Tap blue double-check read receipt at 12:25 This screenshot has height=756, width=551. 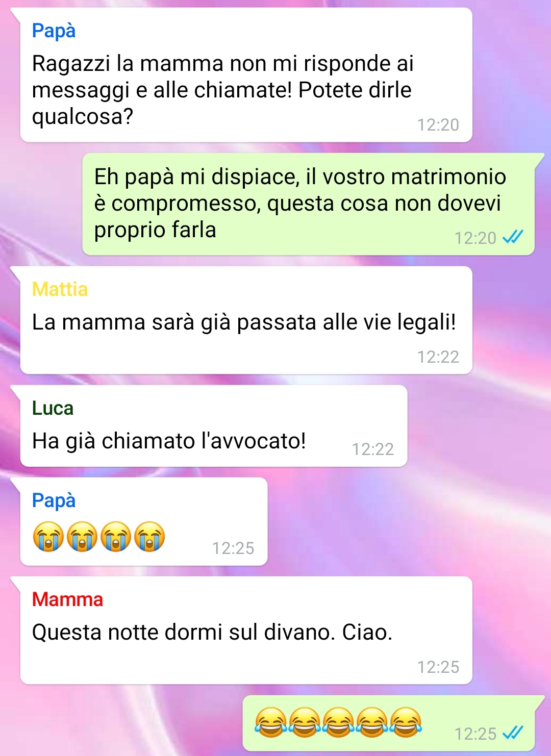click(513, 733)
